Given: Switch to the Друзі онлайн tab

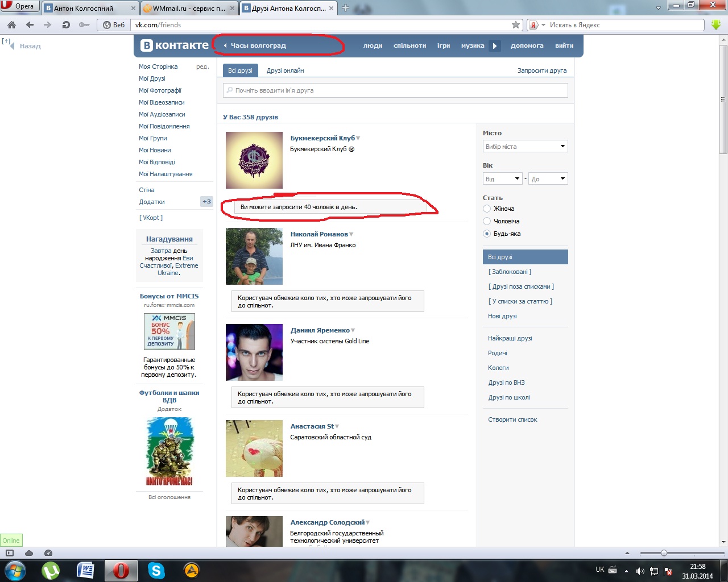Looking at the screenshot, I should coord(286,70).
